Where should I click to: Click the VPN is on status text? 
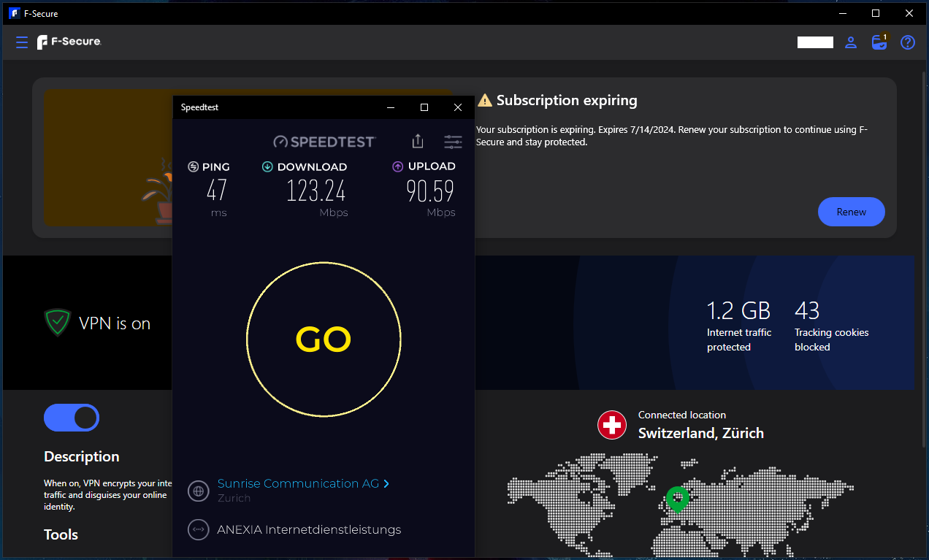click(115, 323)
